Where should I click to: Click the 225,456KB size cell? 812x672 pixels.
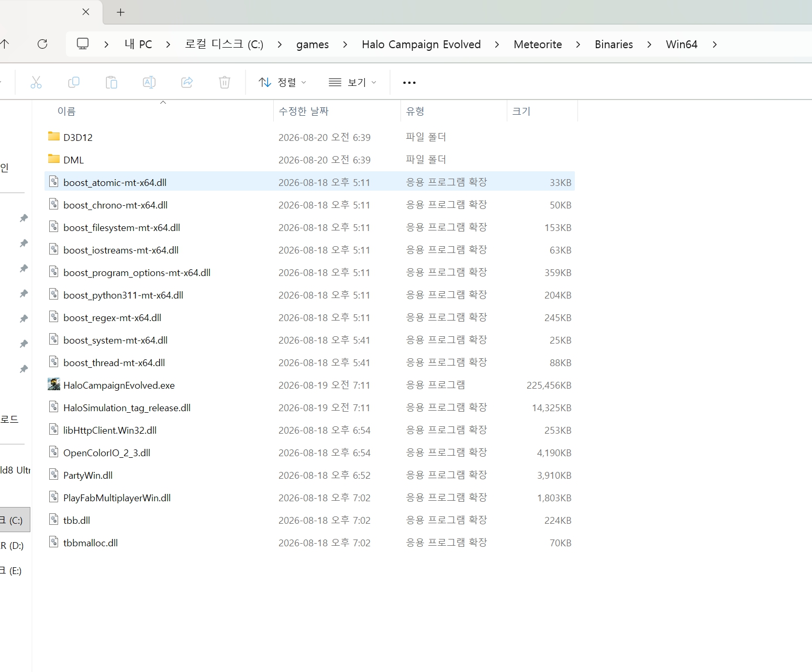tap(549, 385)
